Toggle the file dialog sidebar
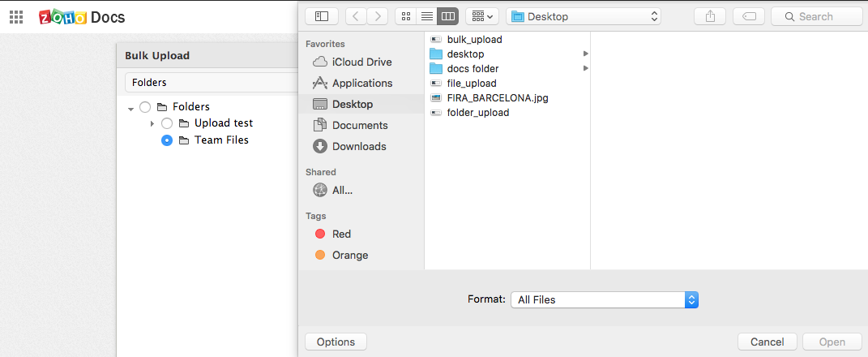Screen dimensions: 868x357 (321, 16)
